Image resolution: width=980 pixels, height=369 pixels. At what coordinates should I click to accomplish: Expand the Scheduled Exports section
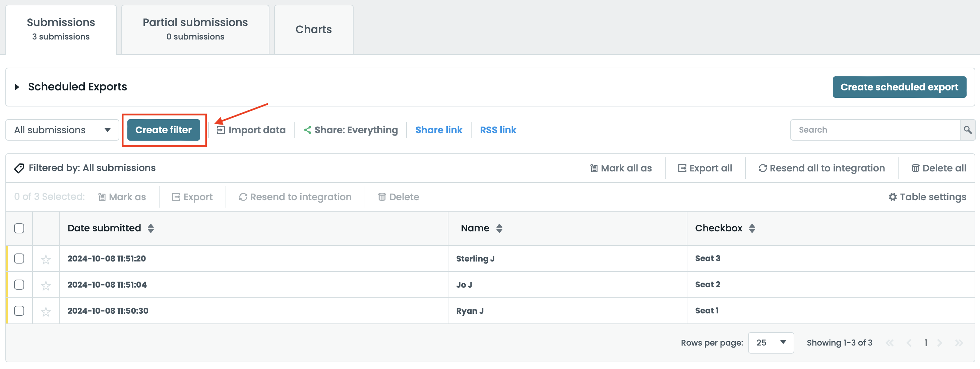(x=17, y=87)
